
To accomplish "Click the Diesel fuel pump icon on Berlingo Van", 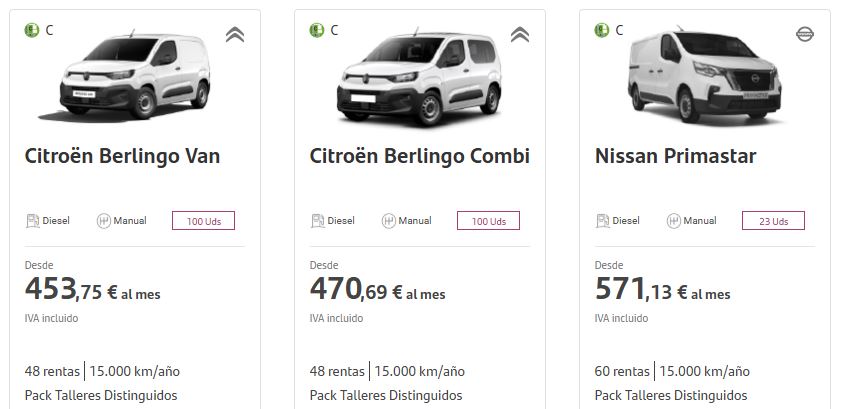I will [32, 221].
